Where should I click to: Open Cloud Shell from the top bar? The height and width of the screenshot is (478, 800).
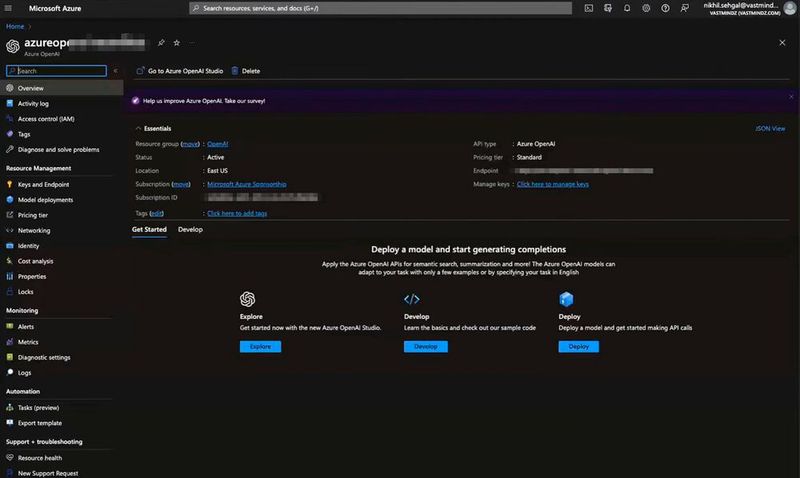[589, 8]
